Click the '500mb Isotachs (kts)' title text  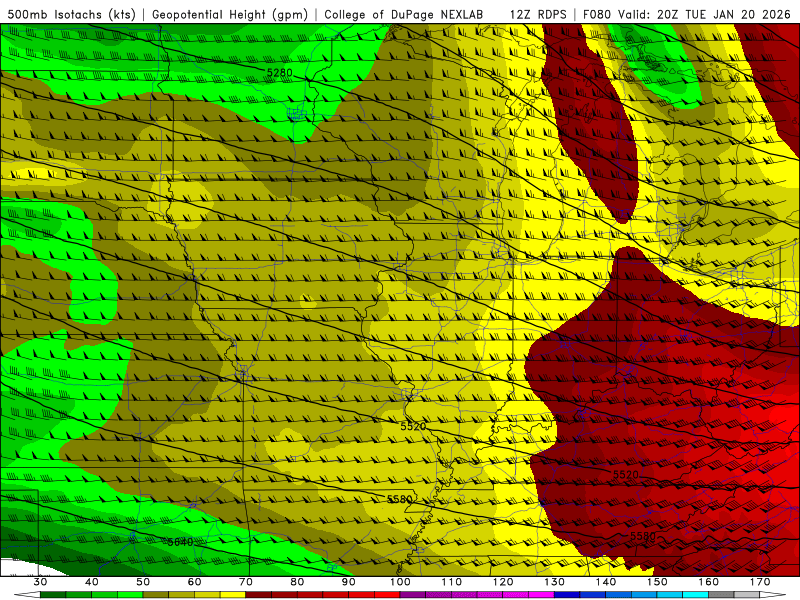coord(71,14)
